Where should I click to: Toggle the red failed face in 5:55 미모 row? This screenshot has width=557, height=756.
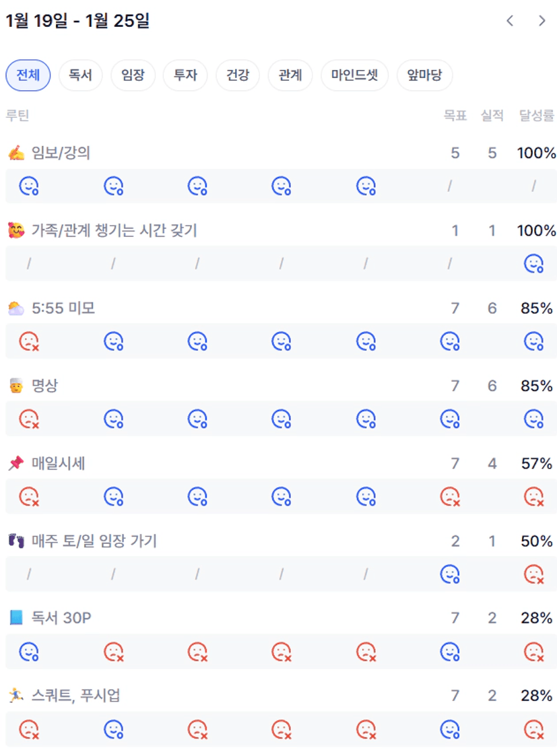pyautogui.click(x=29, y=341)
